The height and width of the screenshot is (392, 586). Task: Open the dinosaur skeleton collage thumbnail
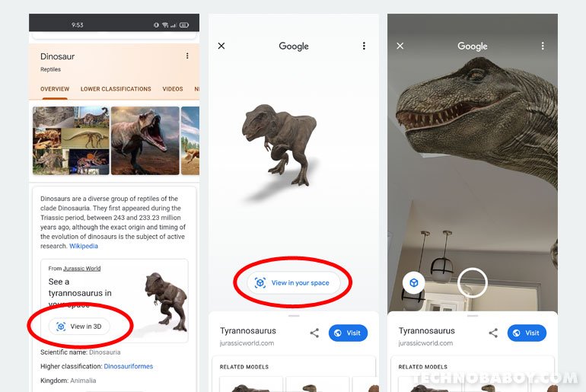[x=71, y=141]
